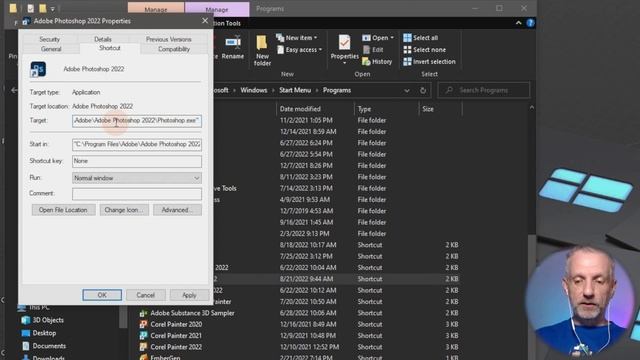Open Desktop in navigation pane
The width and height of the screenshot is (640, 360).
(x=38, y=333)
